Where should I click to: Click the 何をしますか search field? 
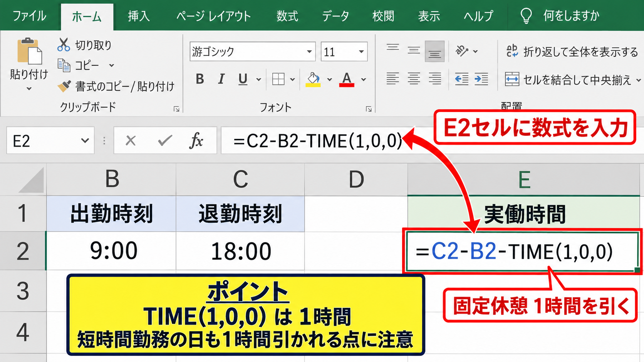(571, 16)
